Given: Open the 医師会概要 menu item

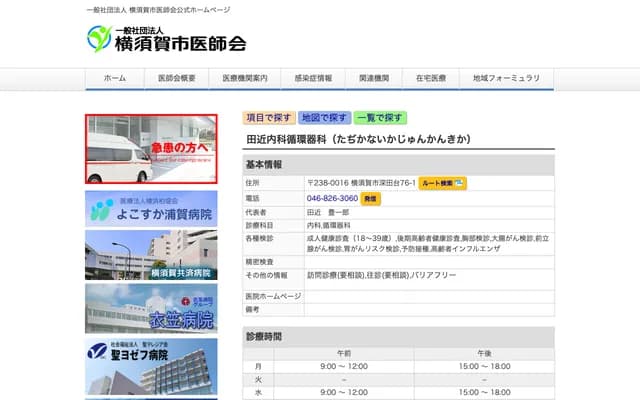Looking at the screenshot, I should point(176,78).
